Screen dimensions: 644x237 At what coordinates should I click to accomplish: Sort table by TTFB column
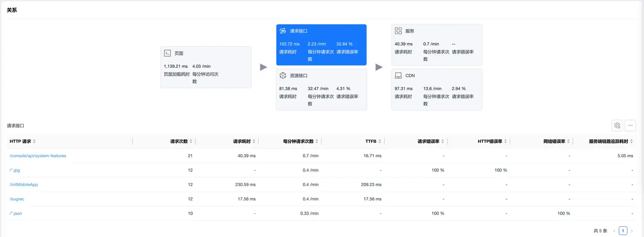click(380, 141)
